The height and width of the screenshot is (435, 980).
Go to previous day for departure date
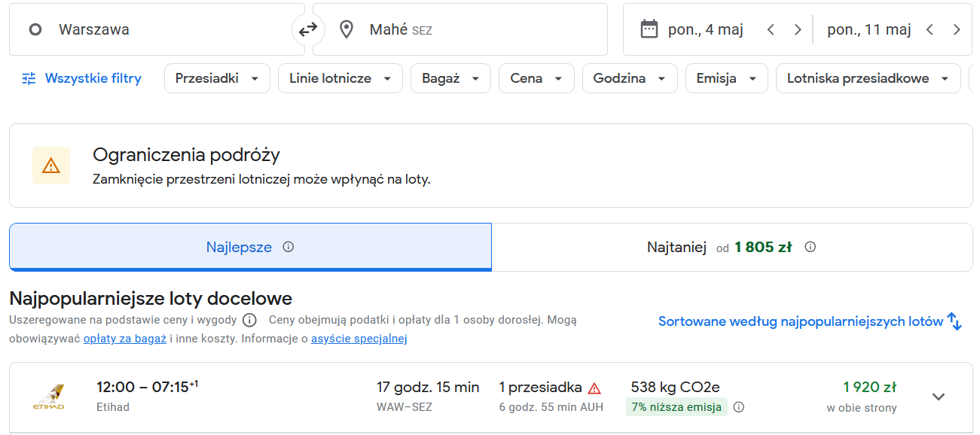[x=770, y=30]
